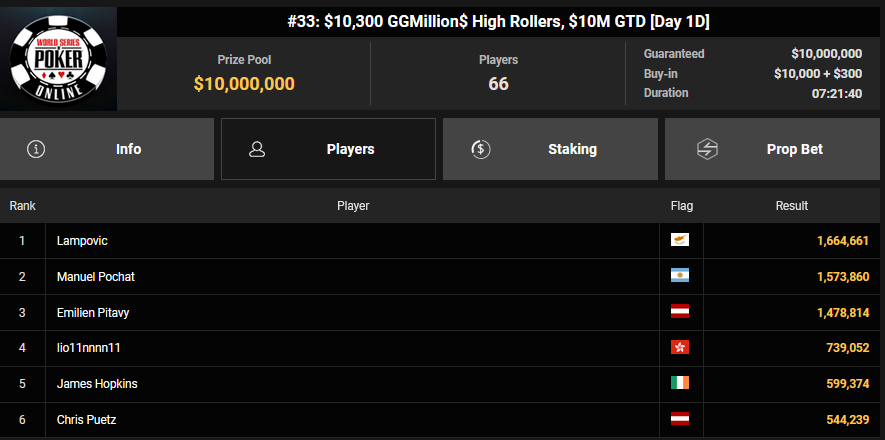Click the Info circle icon
The image size is (885, 440).
[37, 149]
